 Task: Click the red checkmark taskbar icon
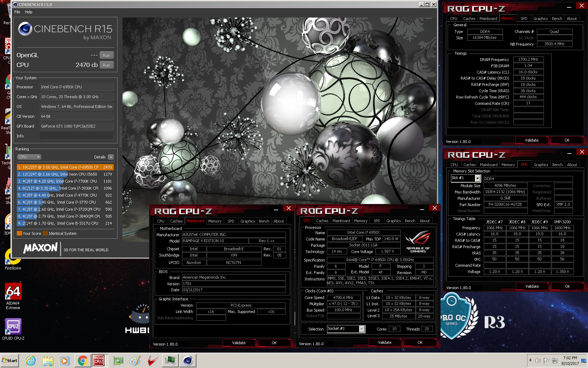[153, 360]
